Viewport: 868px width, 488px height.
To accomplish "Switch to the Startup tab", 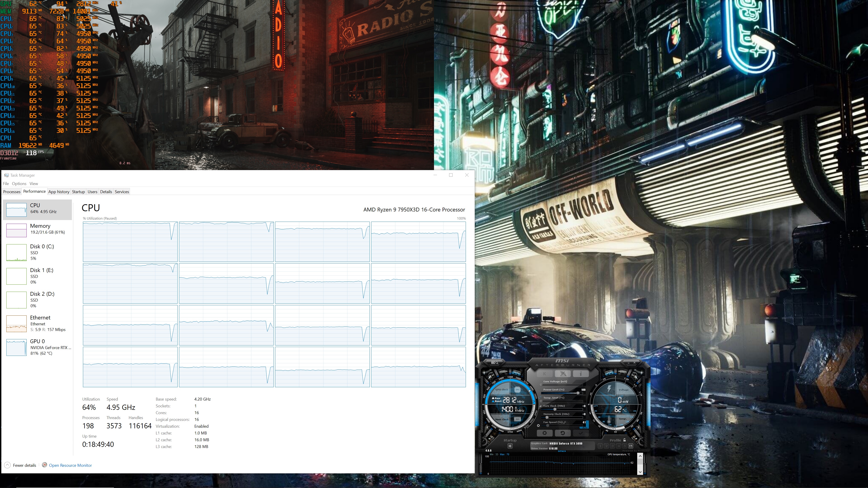I will (78, 192).
